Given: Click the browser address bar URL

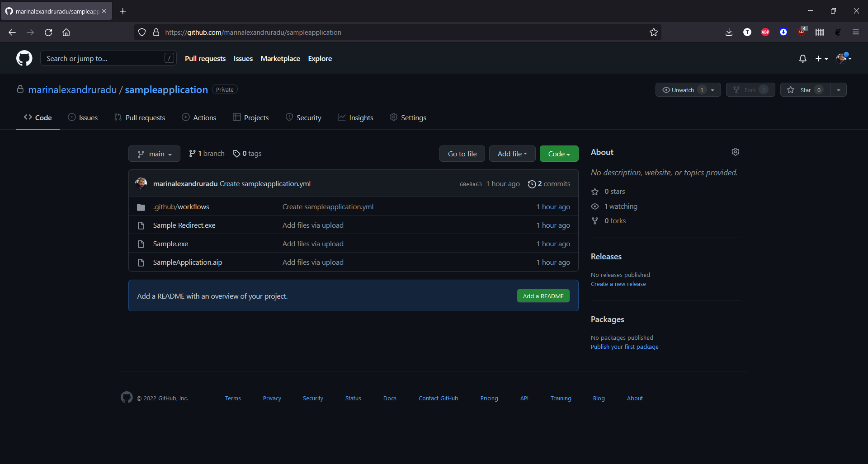Looking at the screenshot, I should [253, 32].
